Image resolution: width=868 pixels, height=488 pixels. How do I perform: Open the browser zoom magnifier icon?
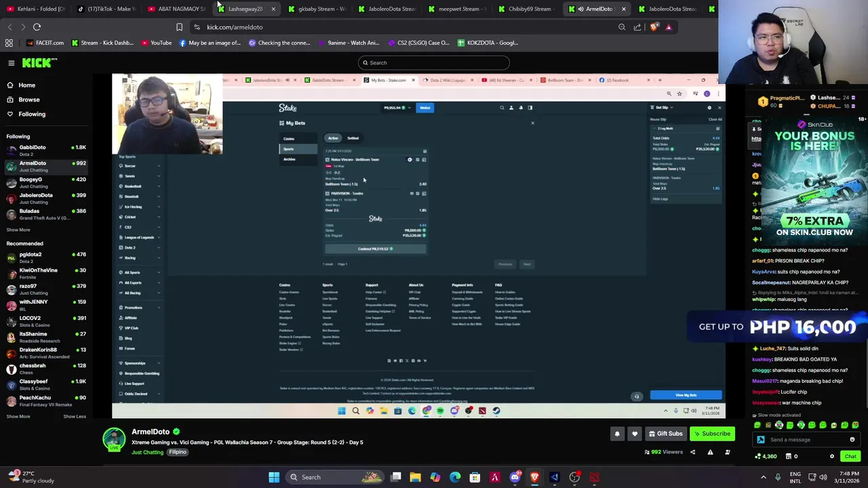coord(622,27)
